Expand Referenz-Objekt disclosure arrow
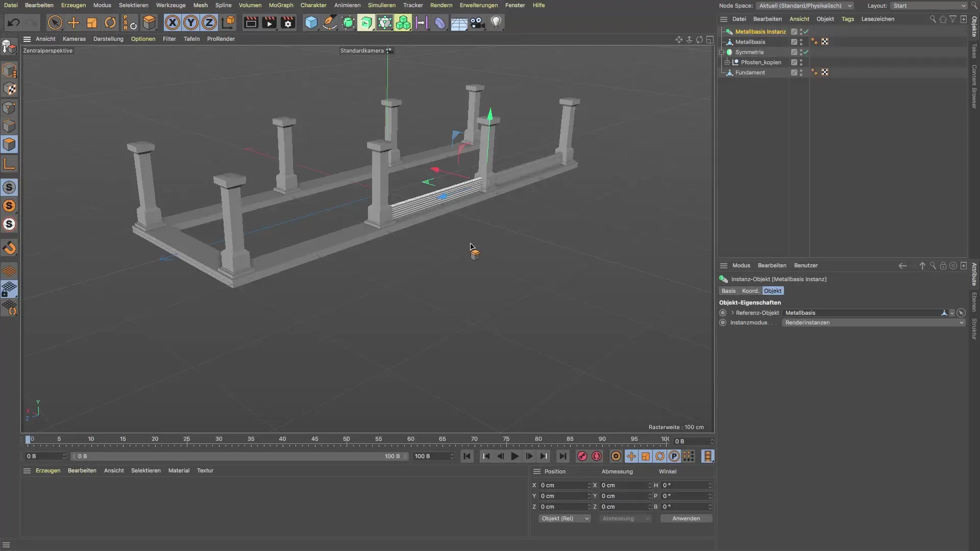Image resolution: width=980 pixels, height=551 pixels. (732, 313)
